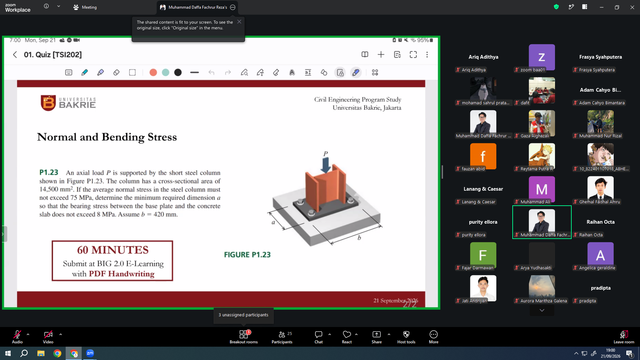
Task: Open reading mode book icon
Action: point(365,55)
